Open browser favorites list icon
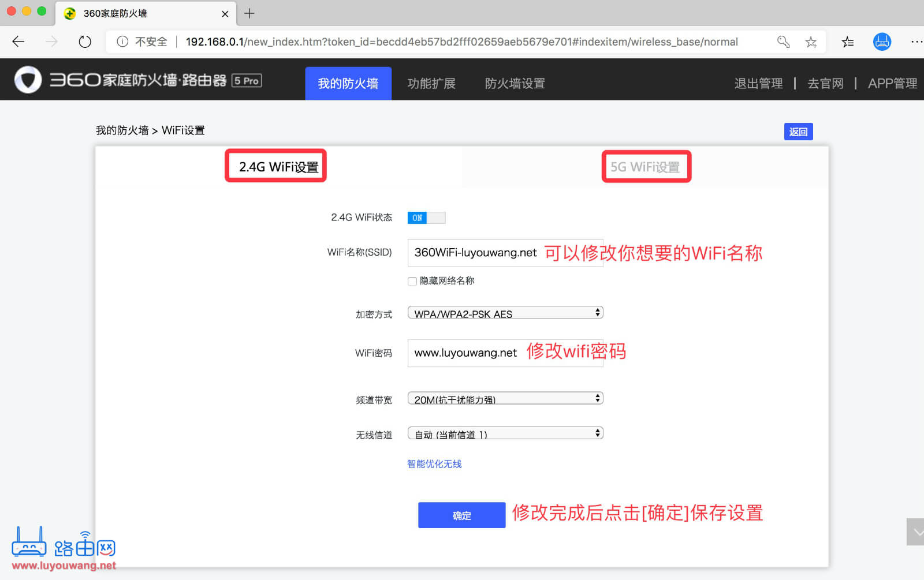 847,41
